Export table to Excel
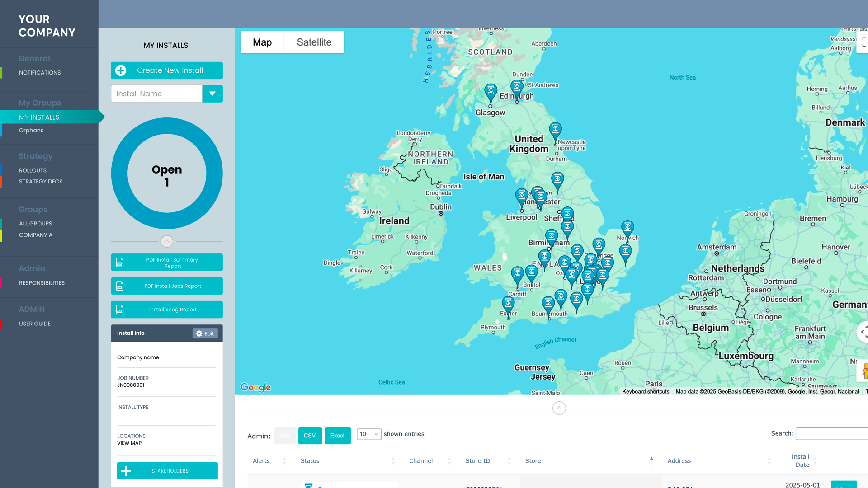 (x=337, y=436)
